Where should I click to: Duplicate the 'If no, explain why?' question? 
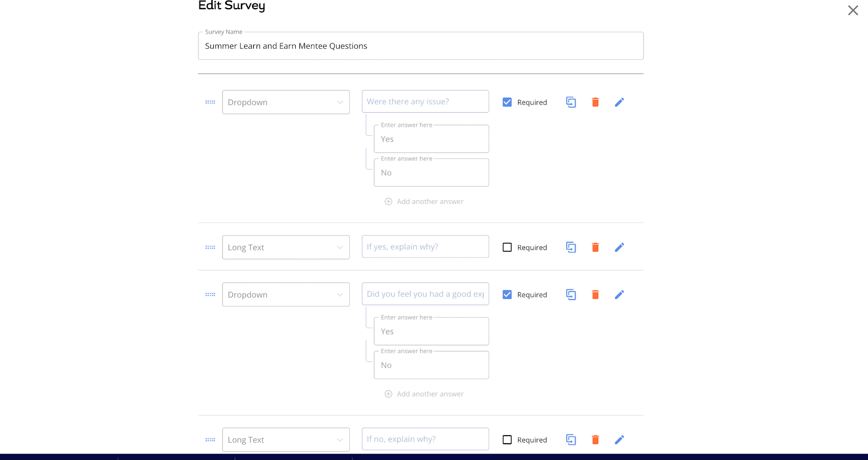[571, 439]
